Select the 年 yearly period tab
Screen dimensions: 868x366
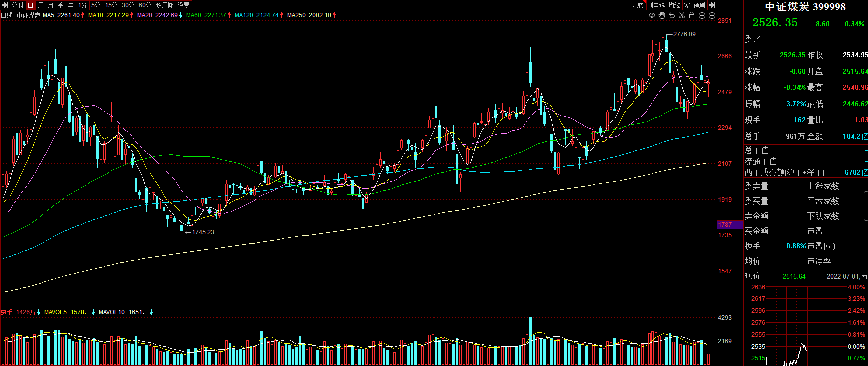[71, 5]
